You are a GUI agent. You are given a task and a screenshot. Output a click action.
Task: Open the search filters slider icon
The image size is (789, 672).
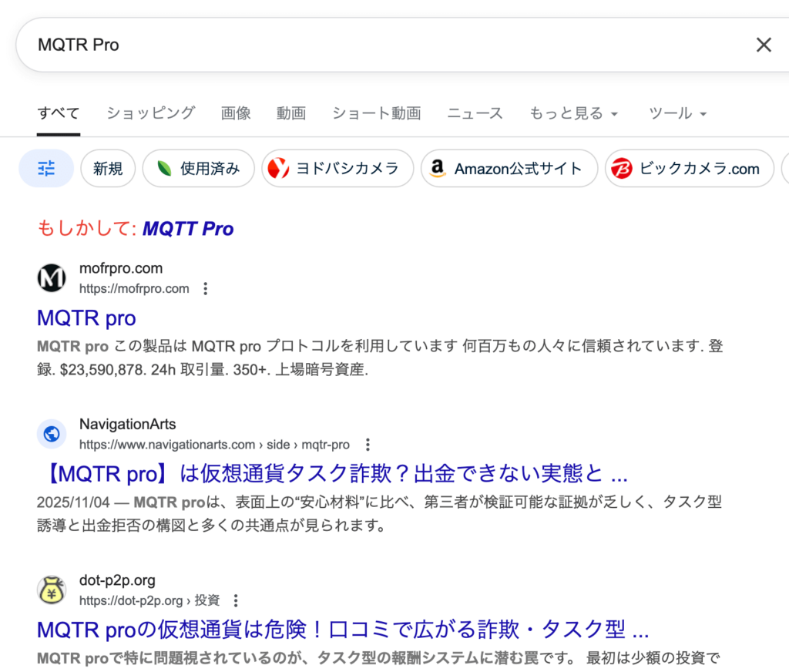(46, 169)
